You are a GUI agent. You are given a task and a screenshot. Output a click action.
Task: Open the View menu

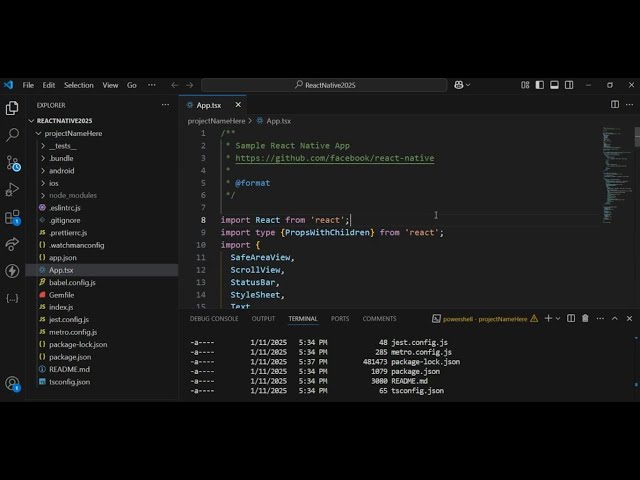click(x=110, y=85)
